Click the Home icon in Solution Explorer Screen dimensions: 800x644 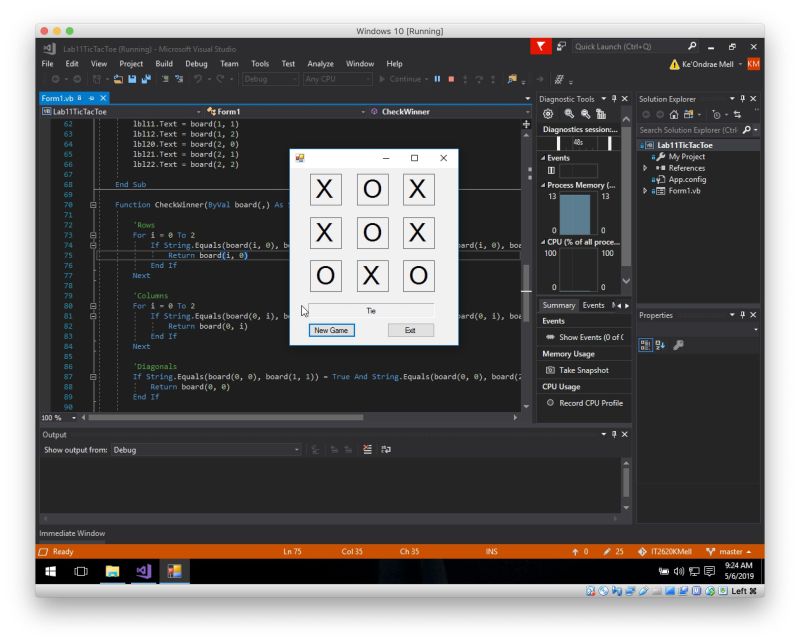click(674, 115)
